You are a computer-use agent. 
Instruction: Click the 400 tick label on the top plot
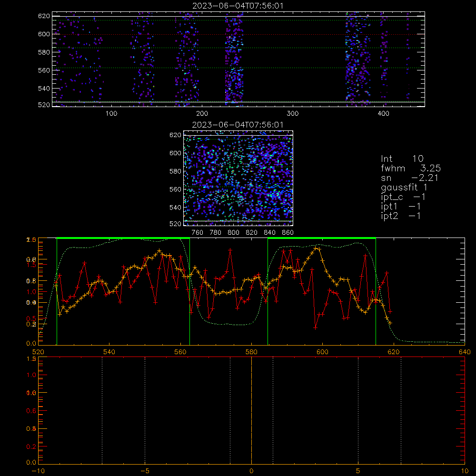383,114
